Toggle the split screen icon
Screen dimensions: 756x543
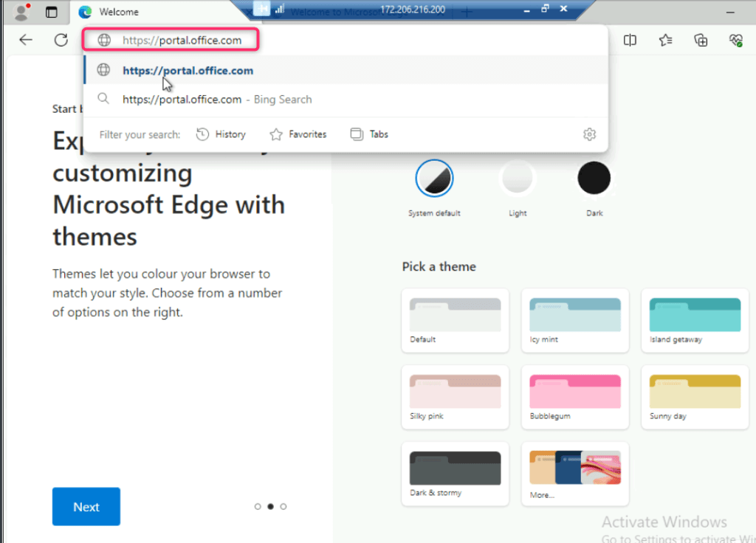coord(630,41)
